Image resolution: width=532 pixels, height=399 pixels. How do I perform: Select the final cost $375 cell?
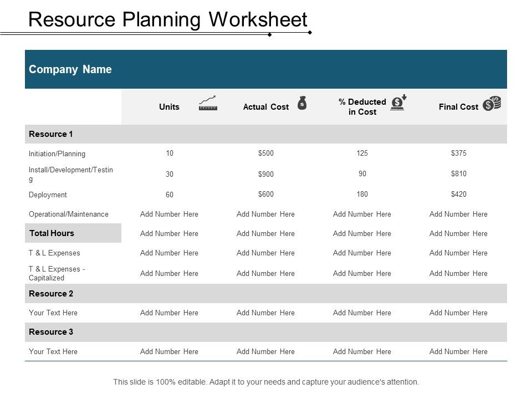click(458, 154)
